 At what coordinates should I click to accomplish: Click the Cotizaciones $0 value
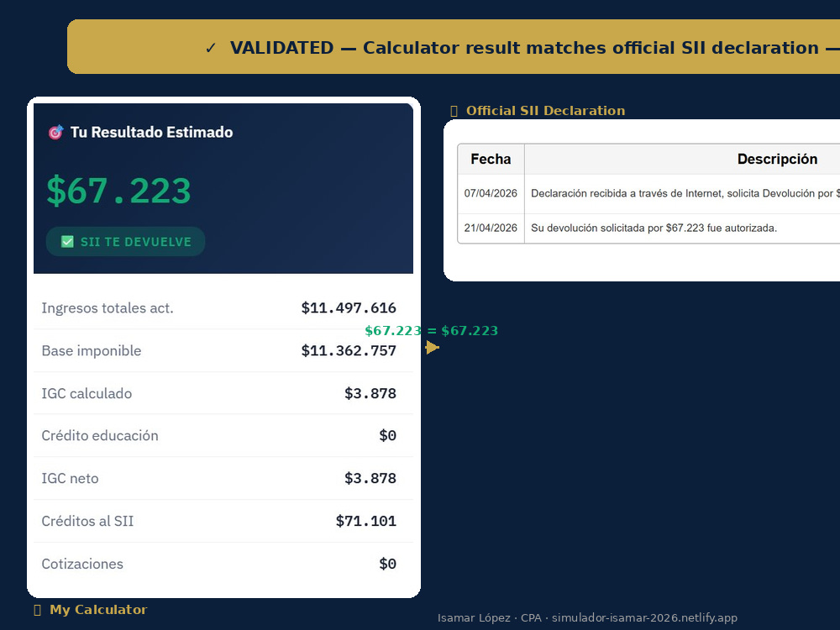tap(388, 564)
